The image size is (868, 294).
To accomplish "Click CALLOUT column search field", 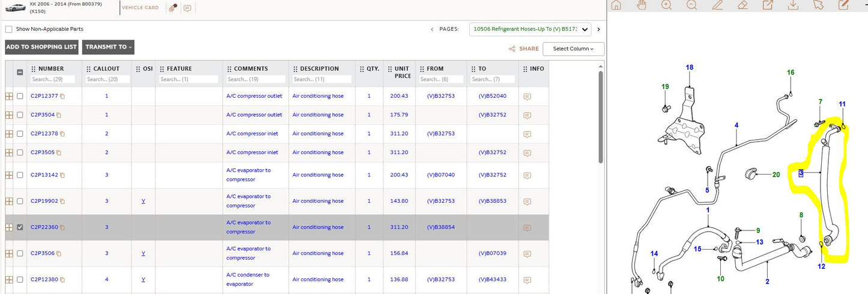I will (x=106, y=79).
